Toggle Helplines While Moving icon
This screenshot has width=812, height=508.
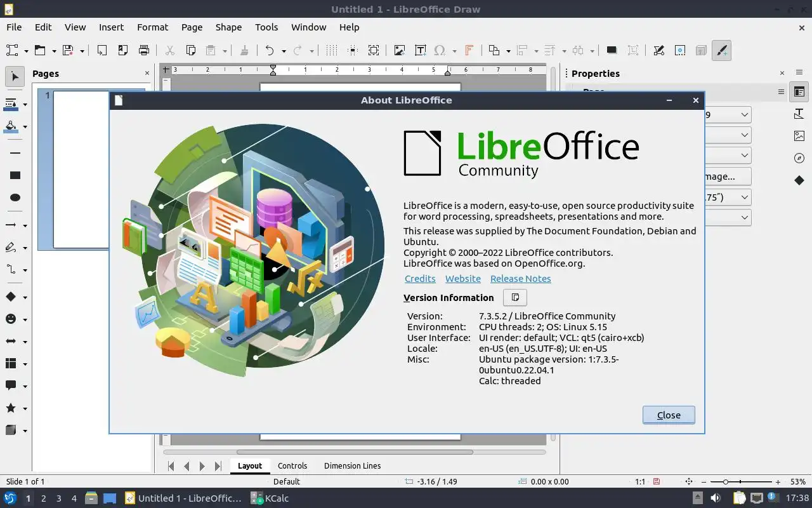353,50
